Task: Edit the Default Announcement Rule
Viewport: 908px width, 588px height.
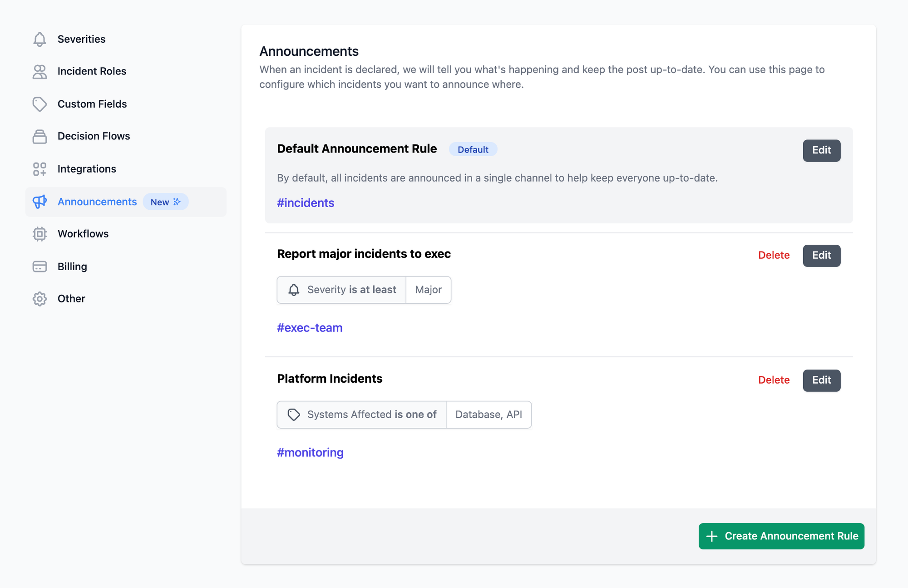Action: (x=821, y=150)
